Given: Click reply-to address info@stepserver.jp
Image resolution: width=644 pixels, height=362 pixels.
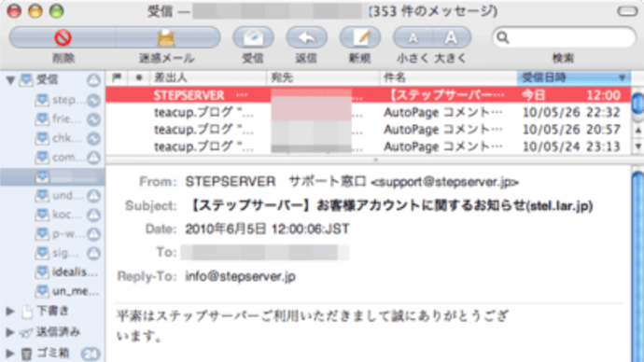Looking at the screenshot, I should point(240,276).
